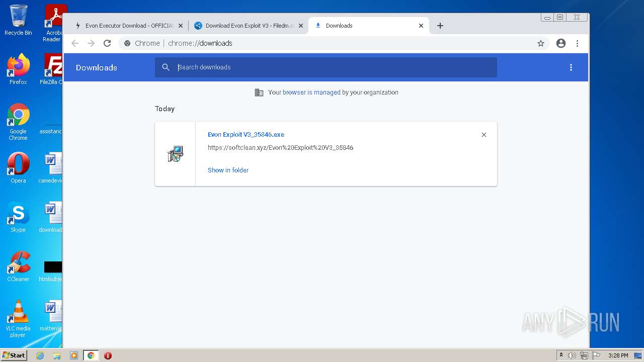Screen dimensions: 644x362
Task: Open Windows Media Player from taskbar
Action: [x=74, y=355]
